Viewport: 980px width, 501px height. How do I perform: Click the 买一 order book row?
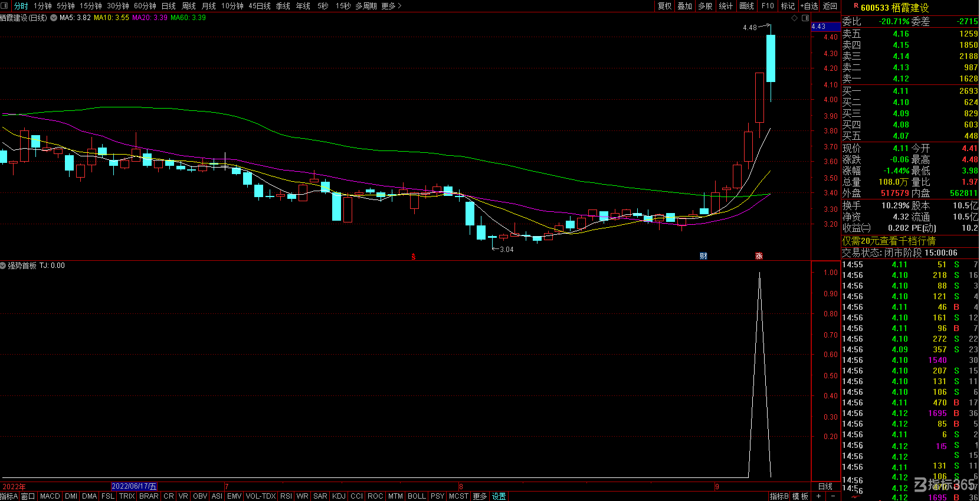pyautogui.click(x=910, y=91)
